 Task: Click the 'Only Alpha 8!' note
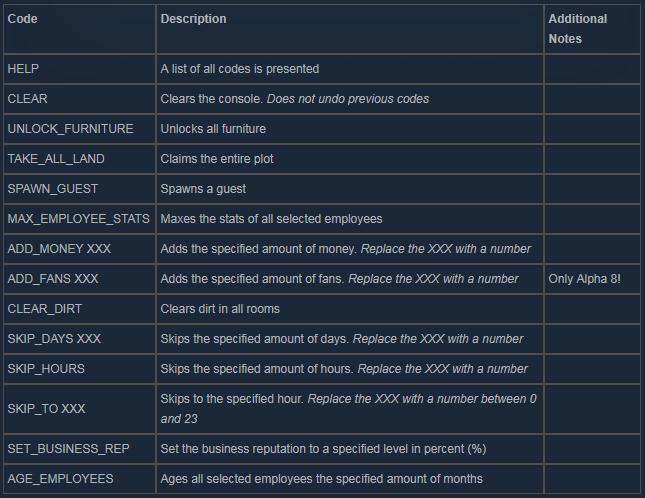click(x=585, y=279)
